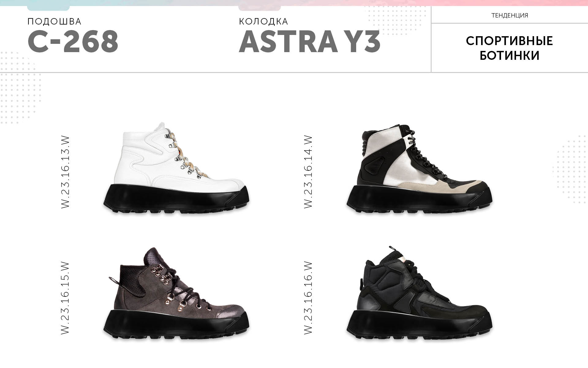
Task: Click the КОЛОДКА label
Action: click(x=263, y=21)
